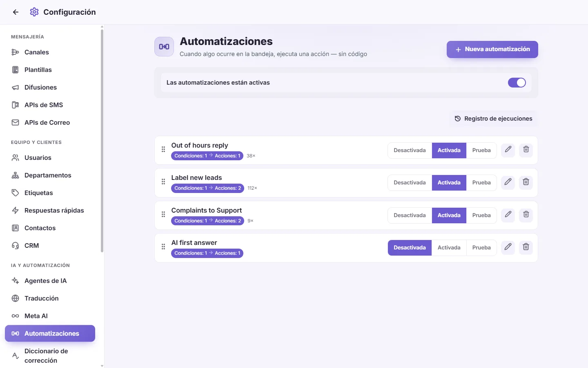Set Out of hours reply to Desactivada
Screen dimensions: 588x368
pyautogui.click(x=410, y=150)
